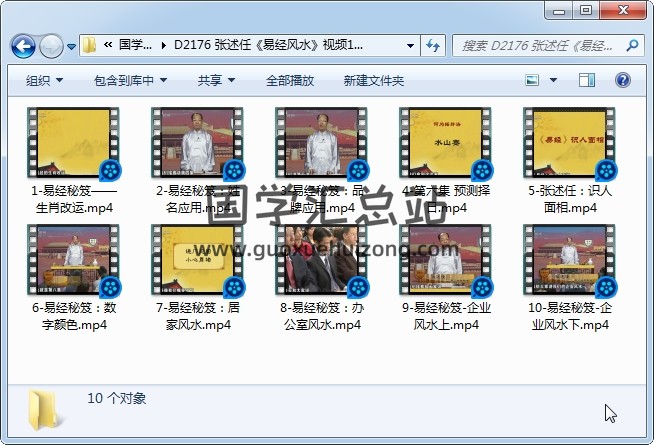Click filename text 7-易经秘笈：居家风水.mp4
Viewport: 654px width, 445px height.
198,316
